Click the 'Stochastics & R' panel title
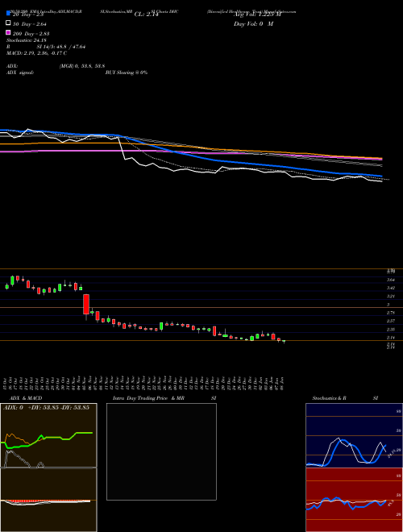403x532 pixels. 330,398
